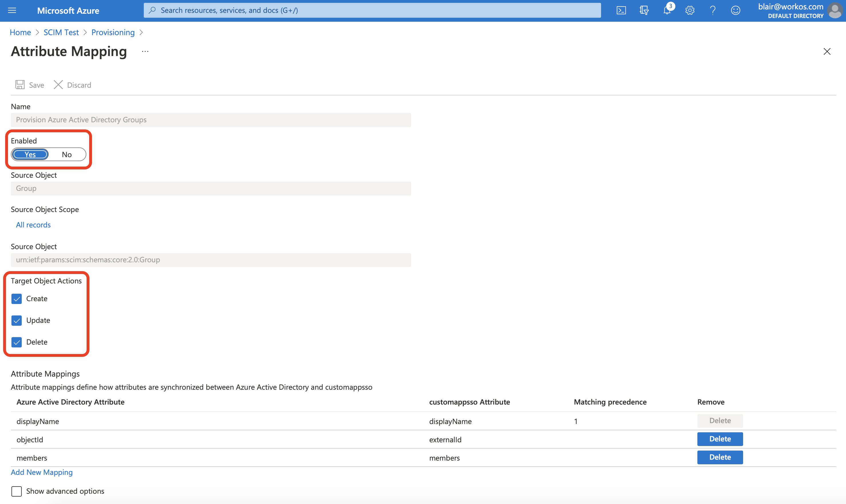Go to Provisioning breadcrumb

[113, 32]
